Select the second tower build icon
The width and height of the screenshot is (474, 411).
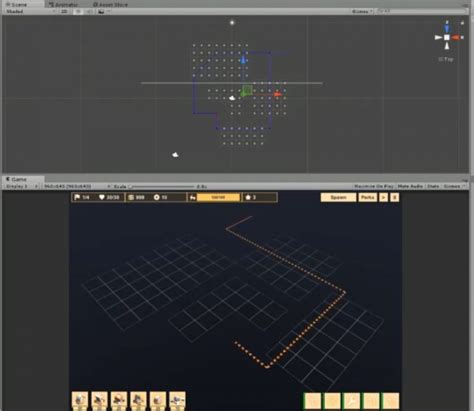tap(99, 400)
